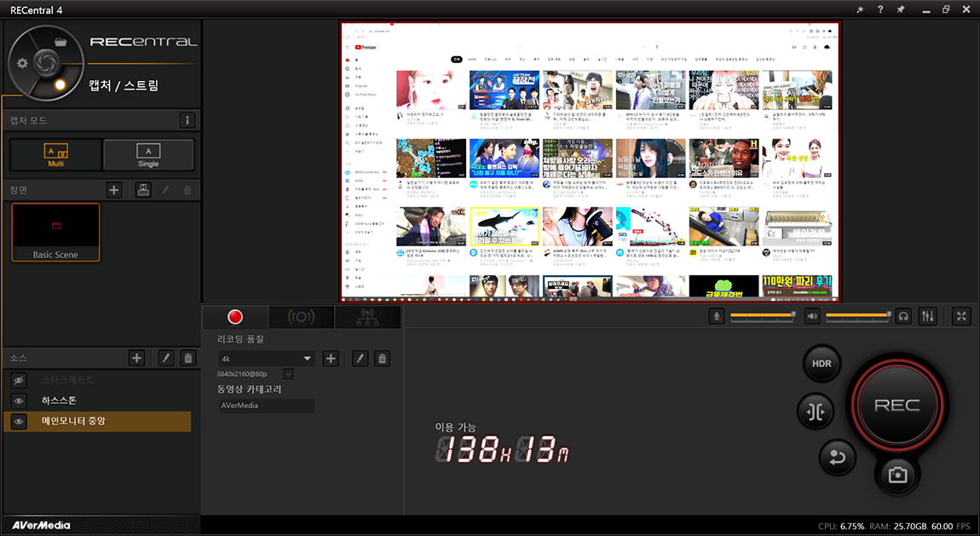Select the capture/stream mode dot on the dial
Image resolution: width=980 pixels, height=536 pixels.
pyautogui.click(x=60, y=84)
